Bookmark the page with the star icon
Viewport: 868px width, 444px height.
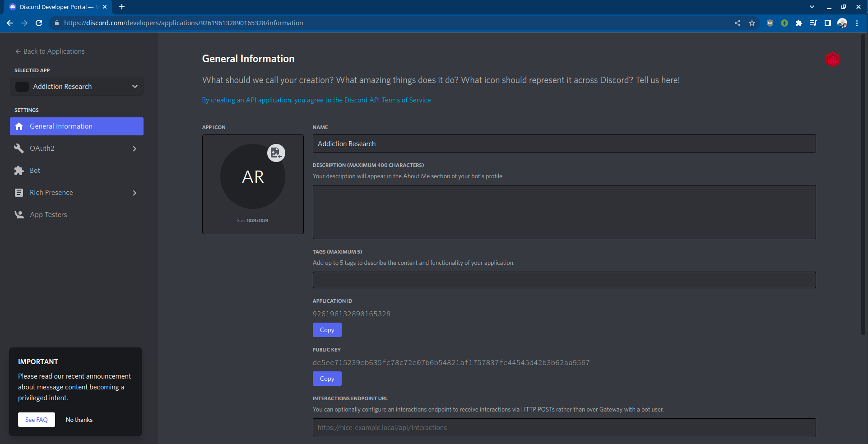click(752, 23)
